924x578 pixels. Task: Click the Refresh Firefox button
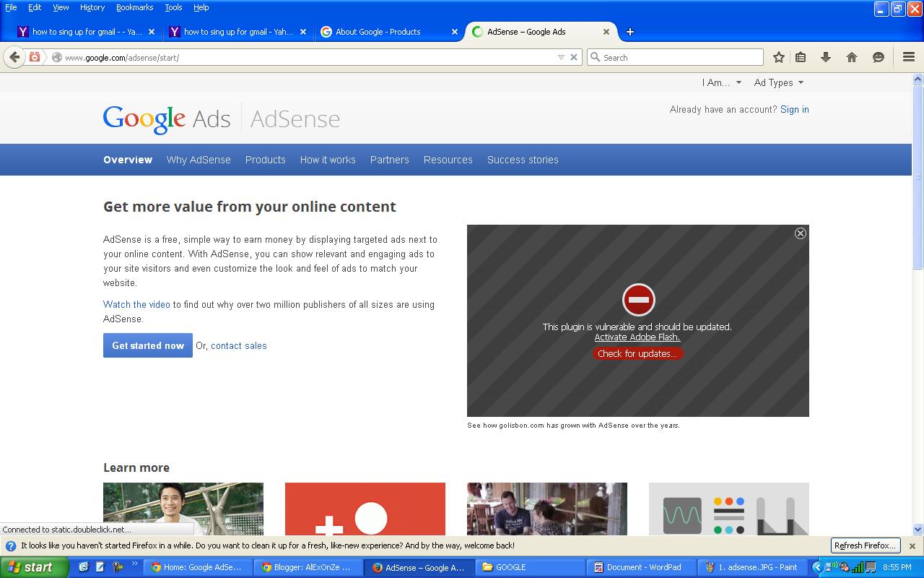pyautogui.click(x=866, y=545)
